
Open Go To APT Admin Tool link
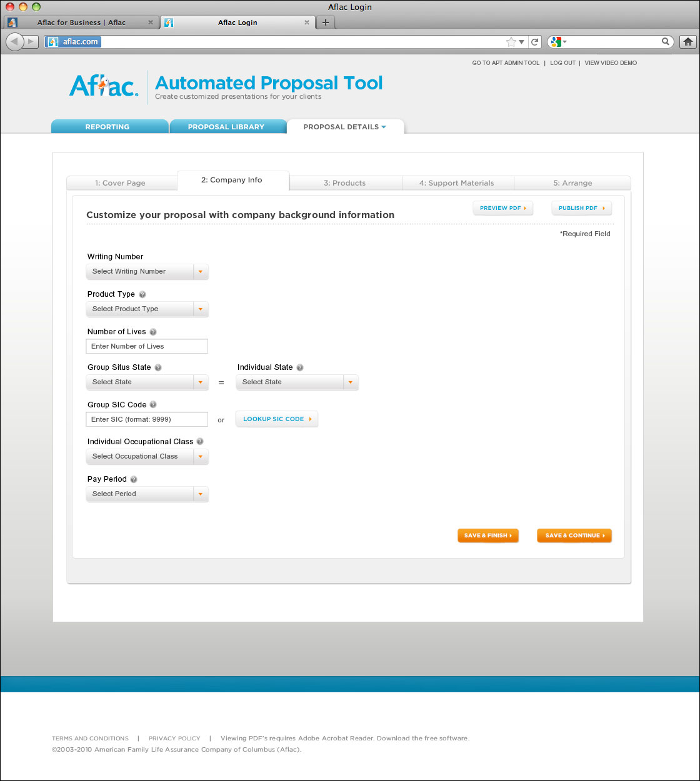(x=506, y=63)
